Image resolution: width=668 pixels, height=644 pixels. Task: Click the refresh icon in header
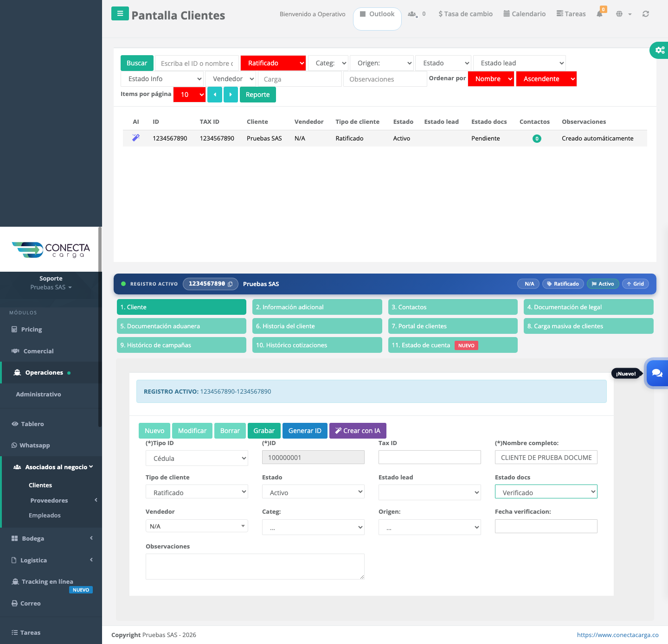click(646, 14)
